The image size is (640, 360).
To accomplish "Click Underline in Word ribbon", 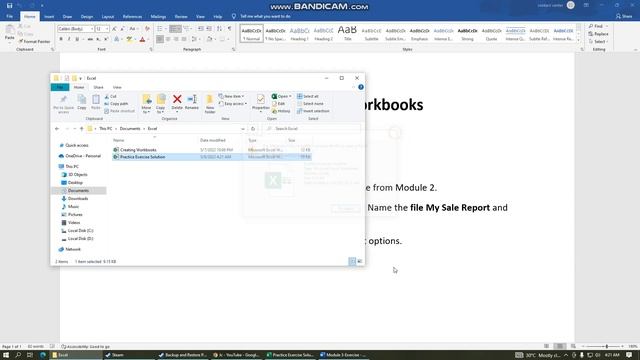I will pos(77,39).
